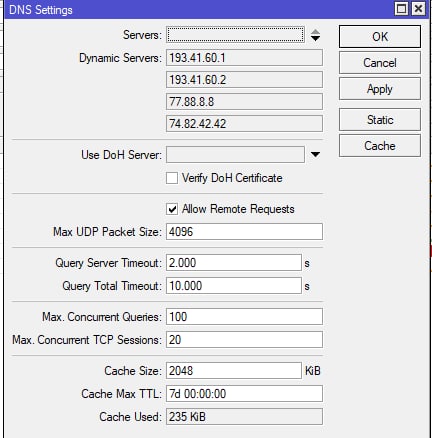Click the OK button

tap(380, 36)
